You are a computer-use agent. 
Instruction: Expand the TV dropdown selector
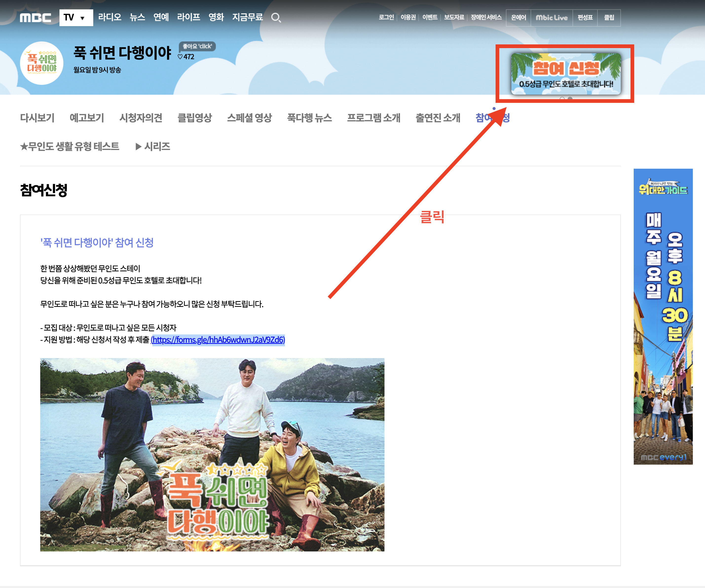coord(76,18)
